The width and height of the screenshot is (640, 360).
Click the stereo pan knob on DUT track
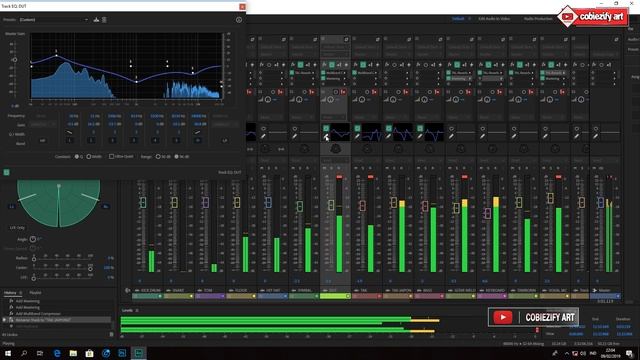click(x=336, y=149)
